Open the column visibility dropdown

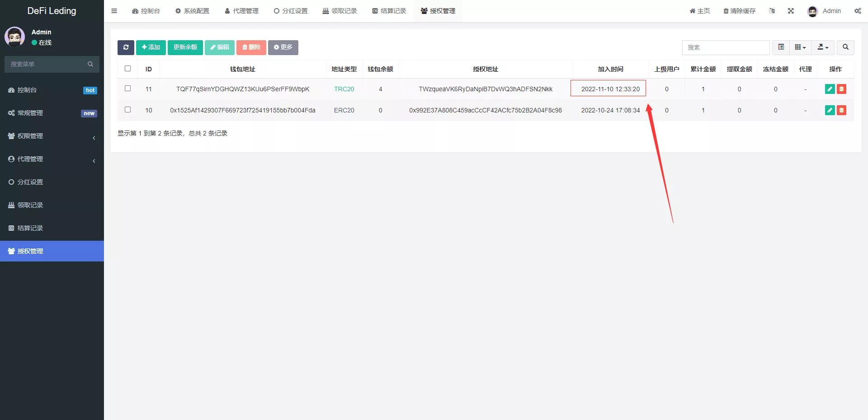pos(800,47)
